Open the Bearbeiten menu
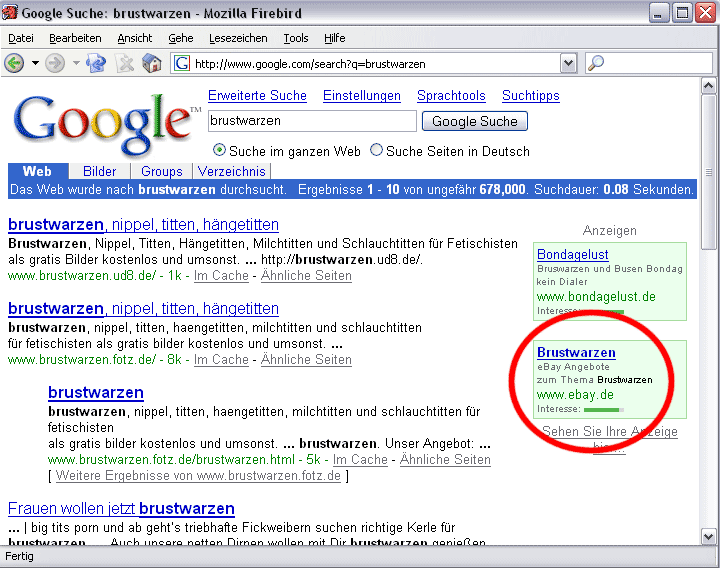Screen dimensions: 720x568 click(x=75, y=38)
